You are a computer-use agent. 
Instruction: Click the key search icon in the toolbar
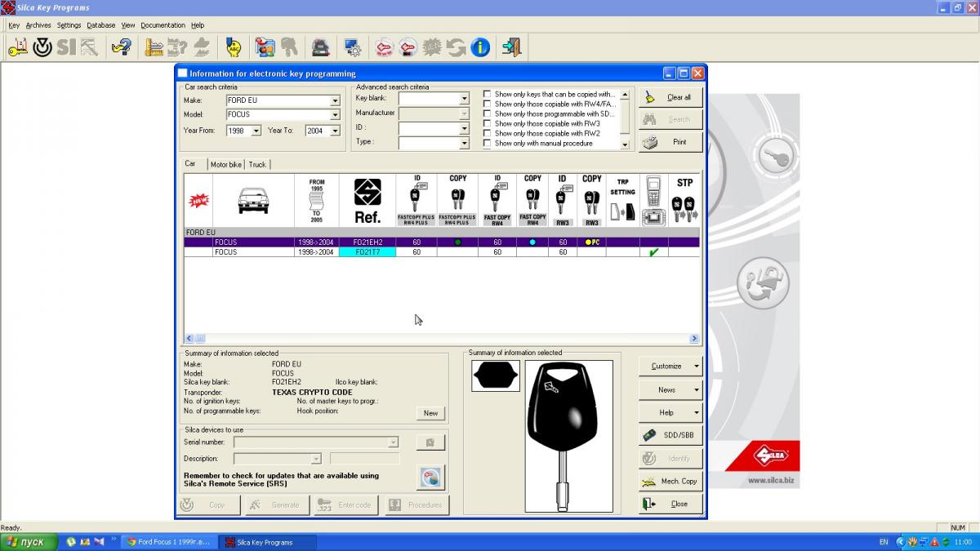17,47
